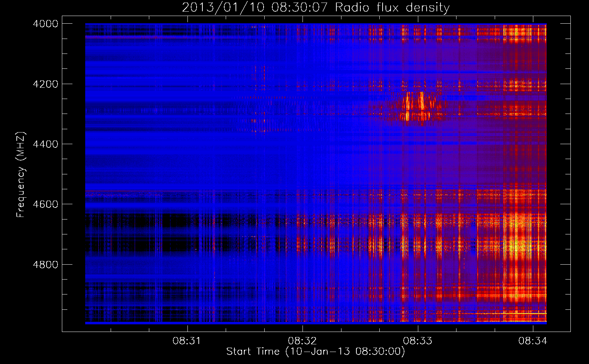Screen dimensions: 589x364
Task: Click the 08:34 time tick label
Action: pyautogui.click(x=533, y=341)
